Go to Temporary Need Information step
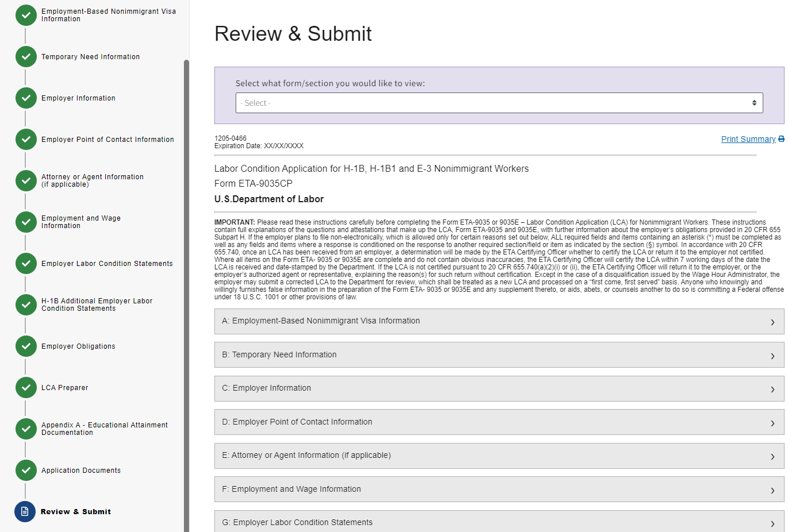This screenshot has height=532, width=788. pos(91,57)
